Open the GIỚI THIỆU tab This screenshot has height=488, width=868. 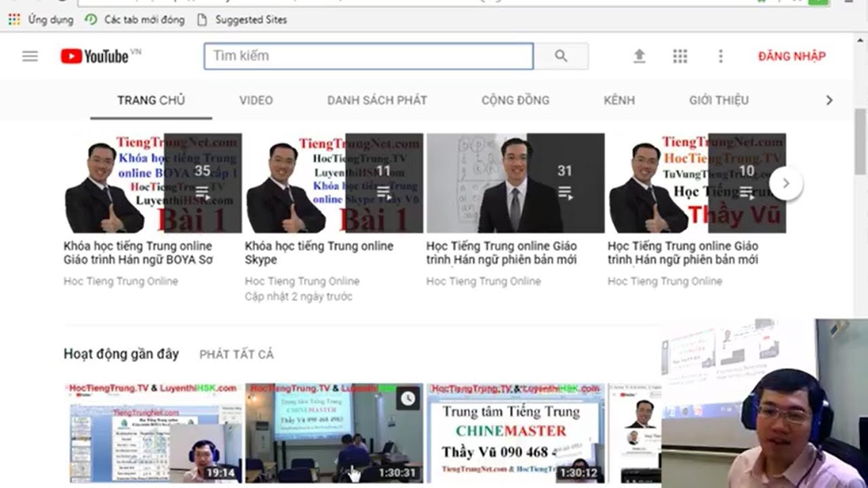pos(719,100)
